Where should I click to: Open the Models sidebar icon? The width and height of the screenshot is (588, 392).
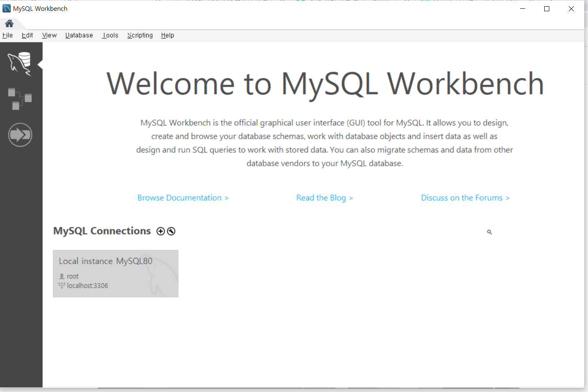[20, 99]
